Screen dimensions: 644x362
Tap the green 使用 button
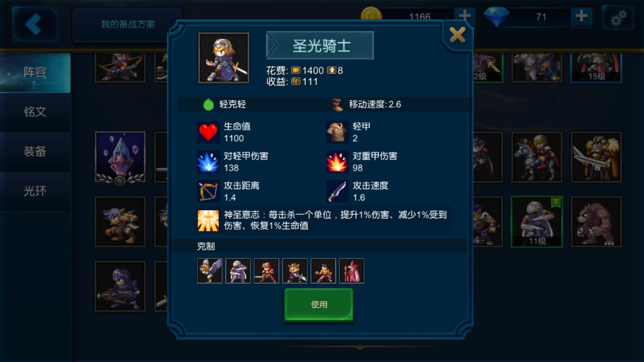[x=319, y=304]
